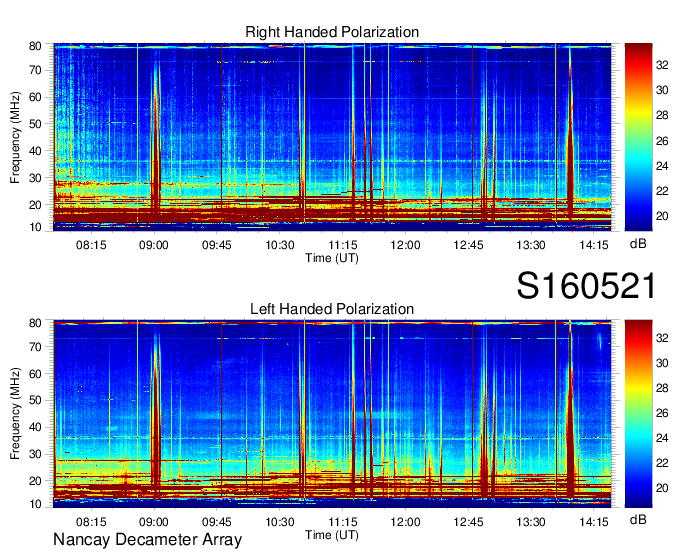Click the 11:15 time tick under the right-handed plot
Screen dimensions: 680x552
point(343,245)
